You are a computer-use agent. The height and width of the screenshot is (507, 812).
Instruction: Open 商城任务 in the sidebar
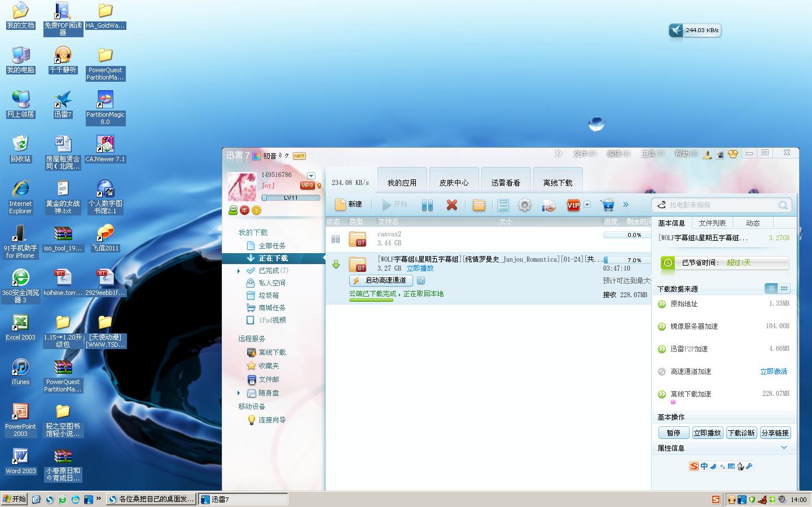272,308
